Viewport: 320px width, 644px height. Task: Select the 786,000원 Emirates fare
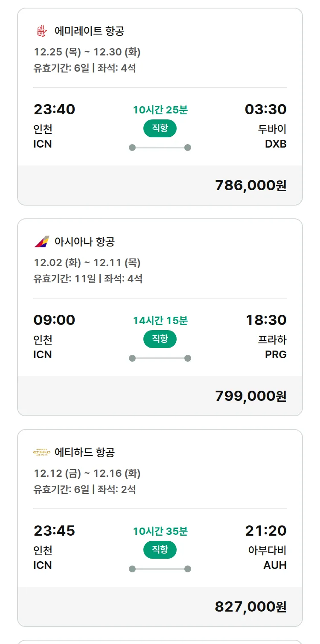(x=250, y=186)
